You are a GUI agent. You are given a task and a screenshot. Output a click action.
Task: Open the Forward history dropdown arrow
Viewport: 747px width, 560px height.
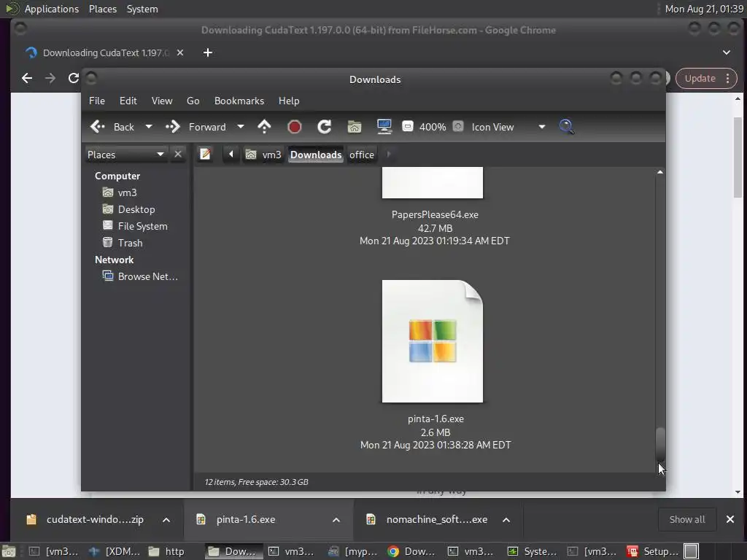point(241,127)
